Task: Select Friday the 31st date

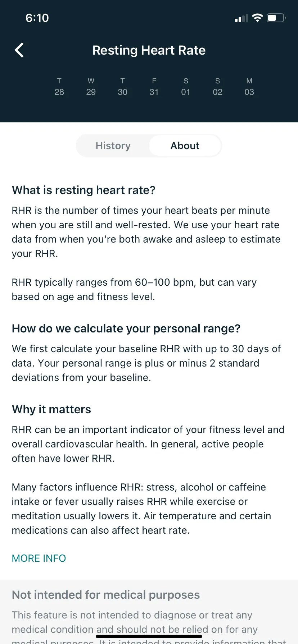Action: click(154, 87)
